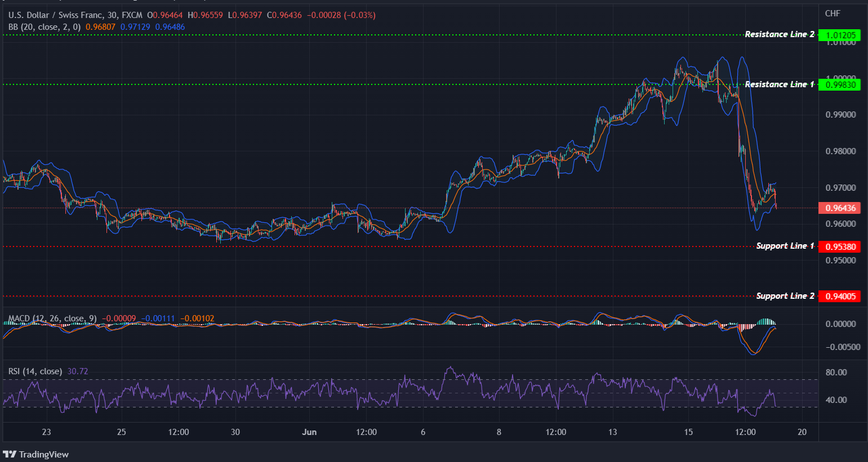This screenshot has height=462, width=868.
Task: Click the green Resistance Line 2 price label 1.01205
Action: 840,34
